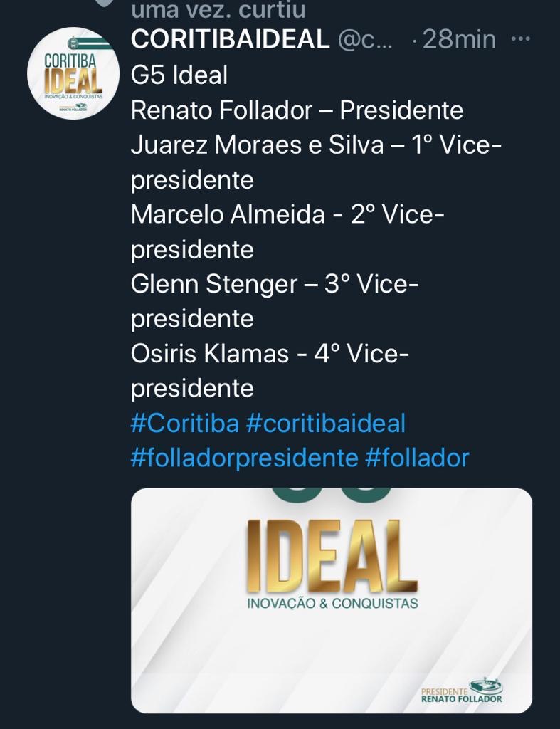Tap the "Glenn Stenger" tweet line
The height and width of the screenshot is (729, 560).
pos(214,285)
